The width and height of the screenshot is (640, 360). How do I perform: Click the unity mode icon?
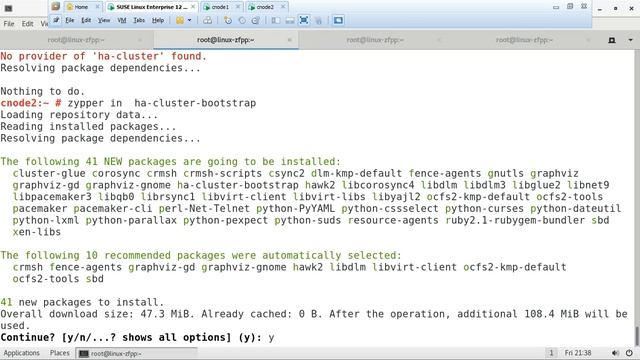tap(318, 20)
